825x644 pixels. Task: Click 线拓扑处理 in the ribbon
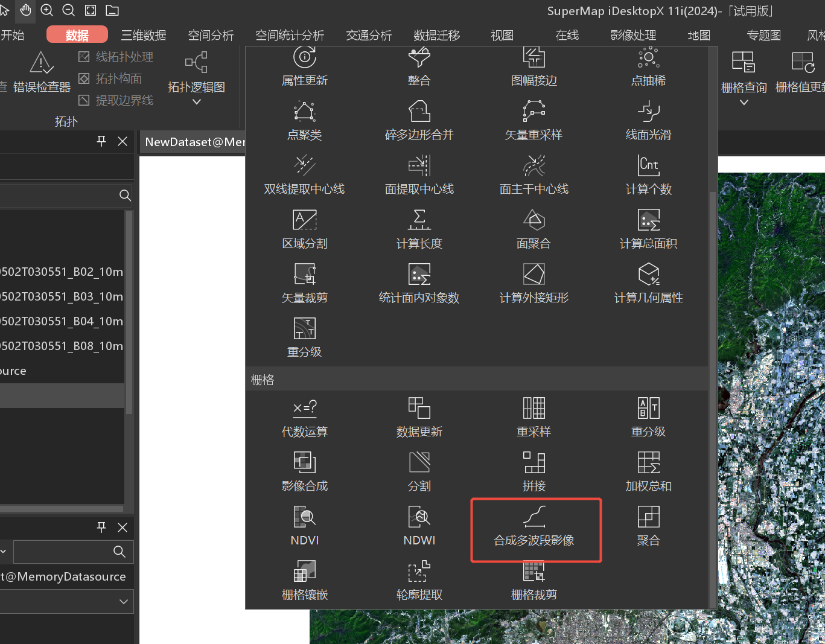pos(116,57)
